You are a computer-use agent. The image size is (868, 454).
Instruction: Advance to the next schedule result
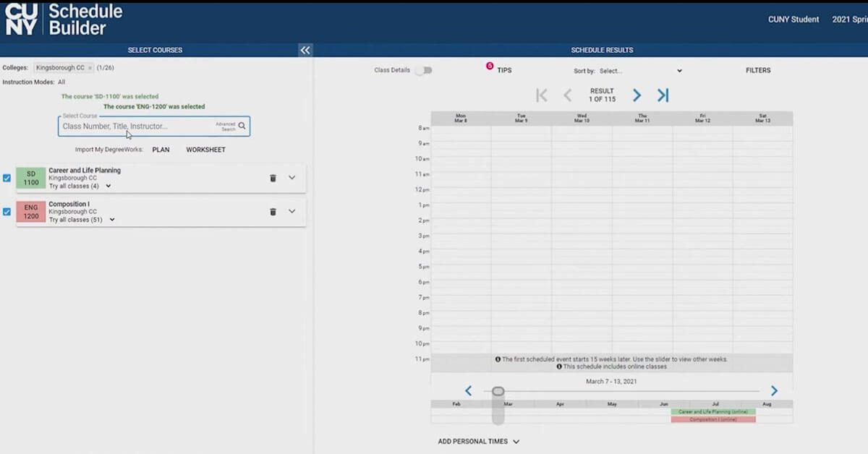tap(637, 95)
